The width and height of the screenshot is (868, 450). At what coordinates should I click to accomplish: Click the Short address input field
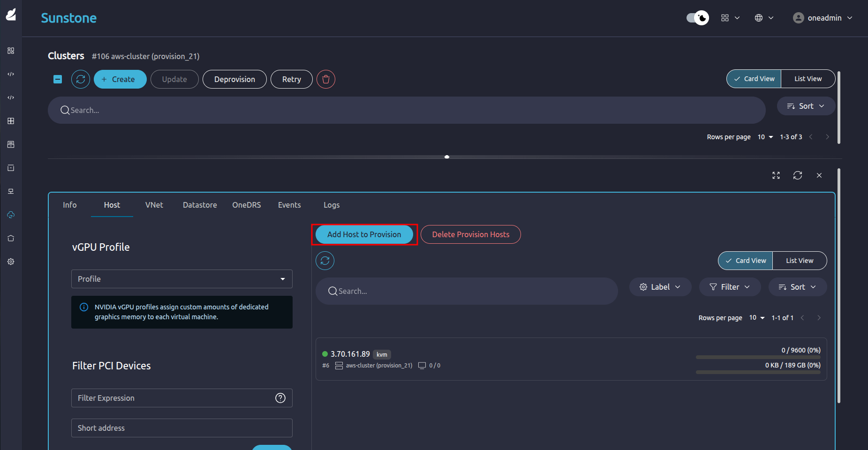pyautogui.click(x=182, y=428)
